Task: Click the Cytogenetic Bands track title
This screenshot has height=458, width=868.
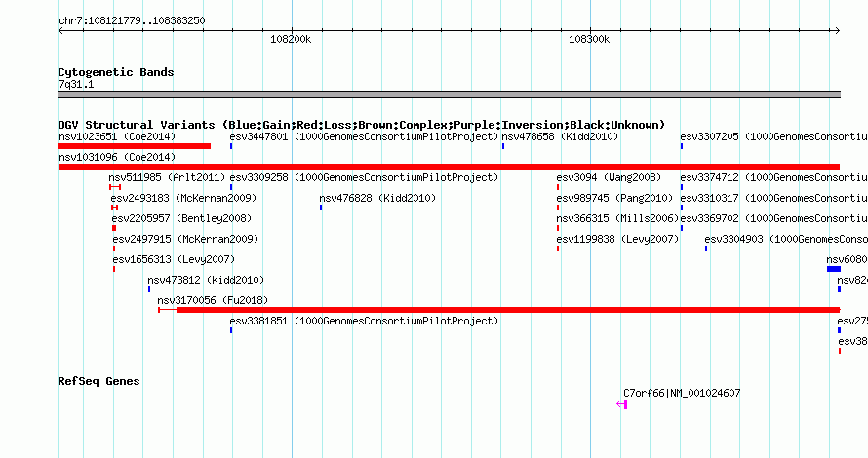Action: 116,72
